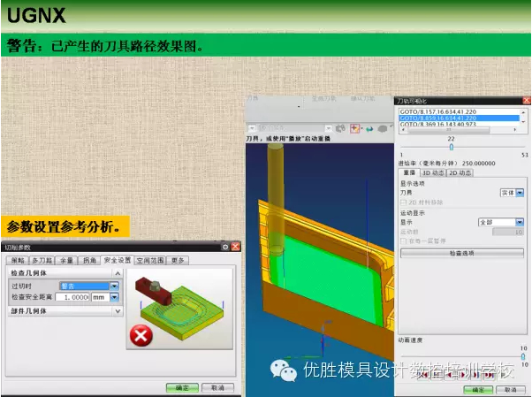Click the tool path position slider at 22

(x=452, y=147)
